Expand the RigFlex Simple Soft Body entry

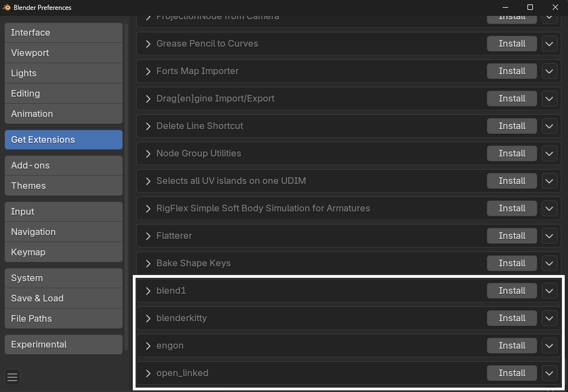pyautogui.click(x=147, y=208)
